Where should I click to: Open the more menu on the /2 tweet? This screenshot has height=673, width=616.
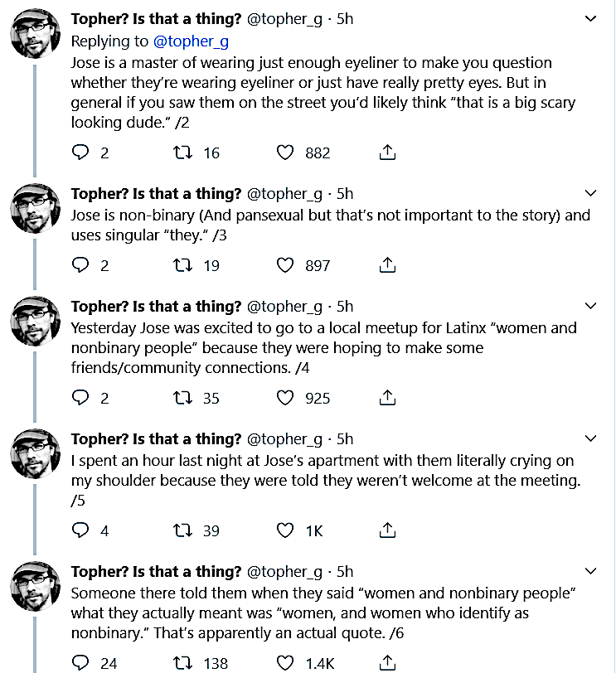coord(590,19)
